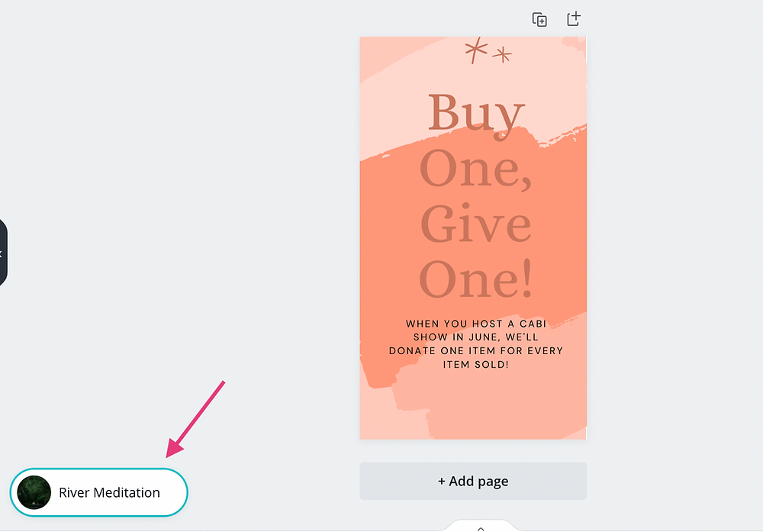
Task: Click the River Meditation audio thumbnail
Action: pyautogui.click(x=34, y=492)
